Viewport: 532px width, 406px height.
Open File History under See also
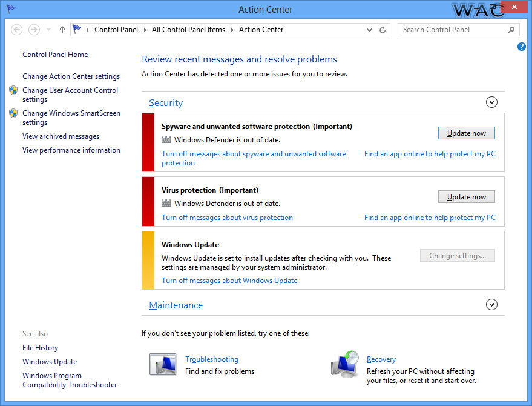tap(40, 348)
